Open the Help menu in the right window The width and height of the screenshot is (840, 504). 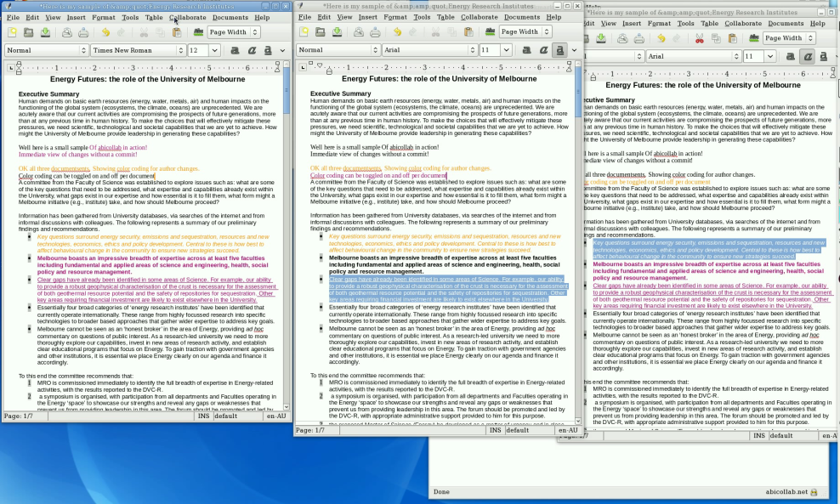(818, 24)
